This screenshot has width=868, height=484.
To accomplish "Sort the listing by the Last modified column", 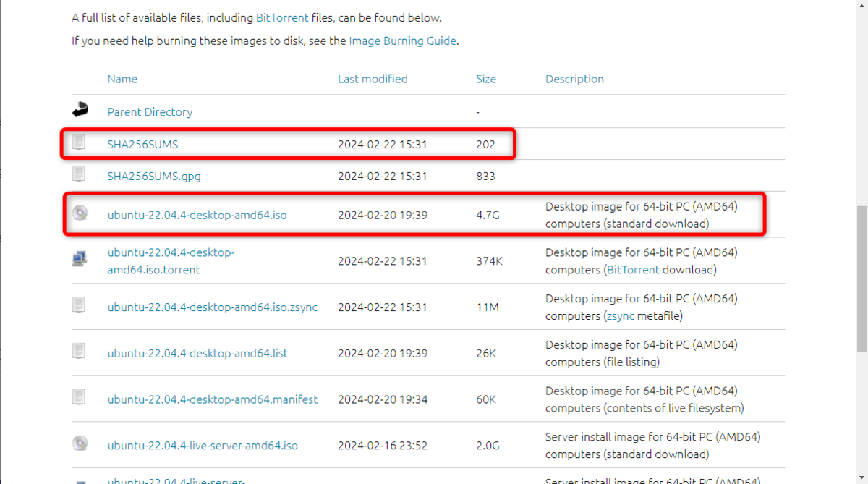I will tap(373, 79).
